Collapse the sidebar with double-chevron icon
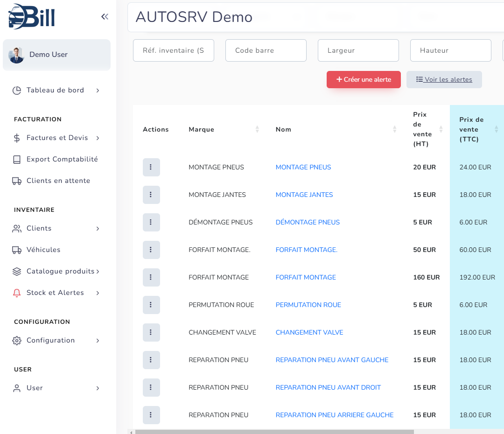 coord(105,17)
